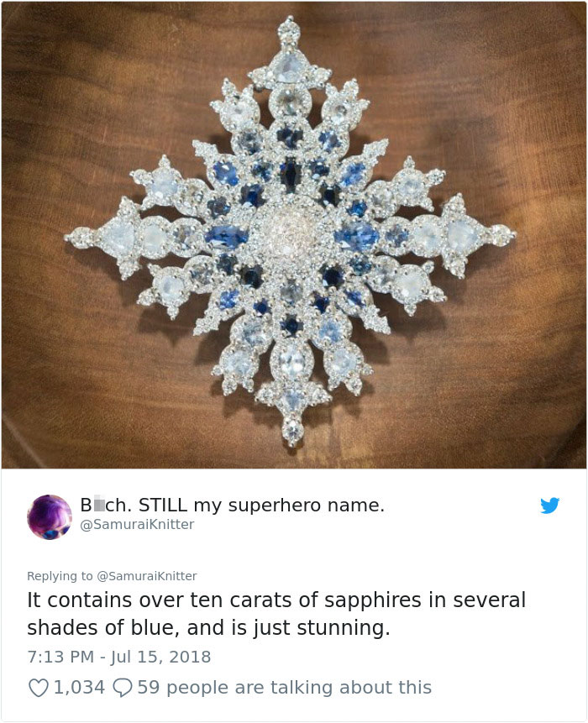The width and height of the screenshot is (588, 723).
Task: Click the blue Twitter bird logo
Action: pos(549,506)
